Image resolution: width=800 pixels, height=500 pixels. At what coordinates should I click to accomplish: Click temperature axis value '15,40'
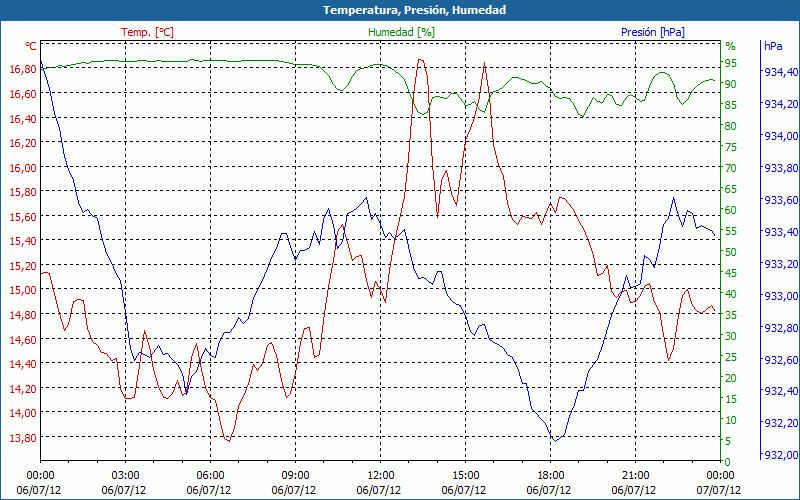tap(23, 241)
